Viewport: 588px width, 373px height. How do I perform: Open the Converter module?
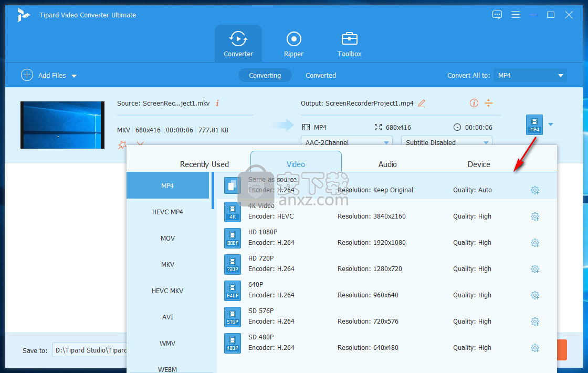[238, 44]
